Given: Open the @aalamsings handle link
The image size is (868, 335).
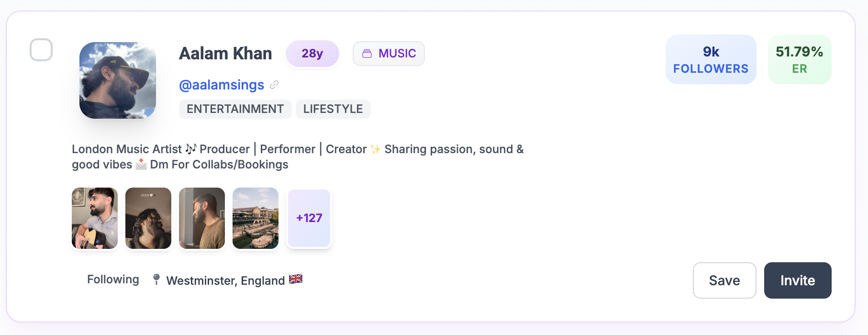Looking at the screenshot, I should pyautogui.click(x=221, y=85).
